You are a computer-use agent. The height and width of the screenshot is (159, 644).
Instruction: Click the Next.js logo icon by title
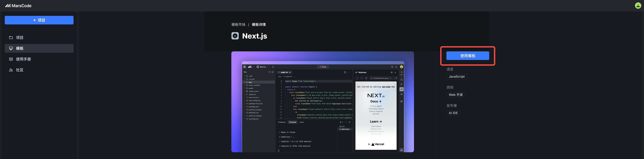(x=235, y=36)
